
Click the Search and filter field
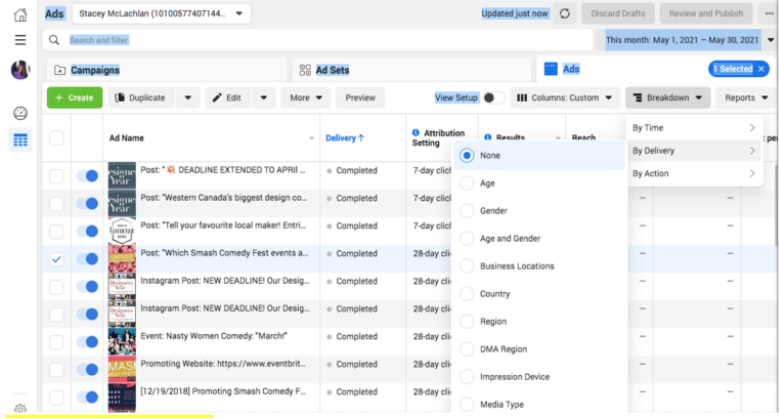(318, 40)
